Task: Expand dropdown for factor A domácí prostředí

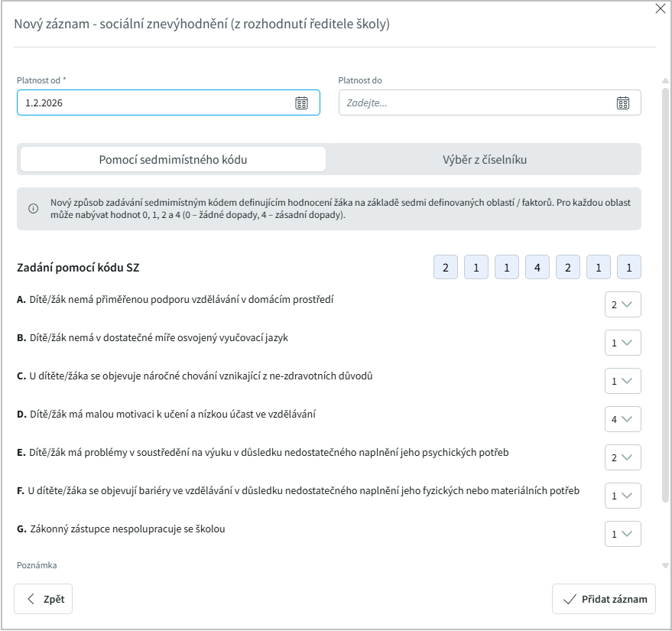Action: pyautogui.click(x=622, y=304)
